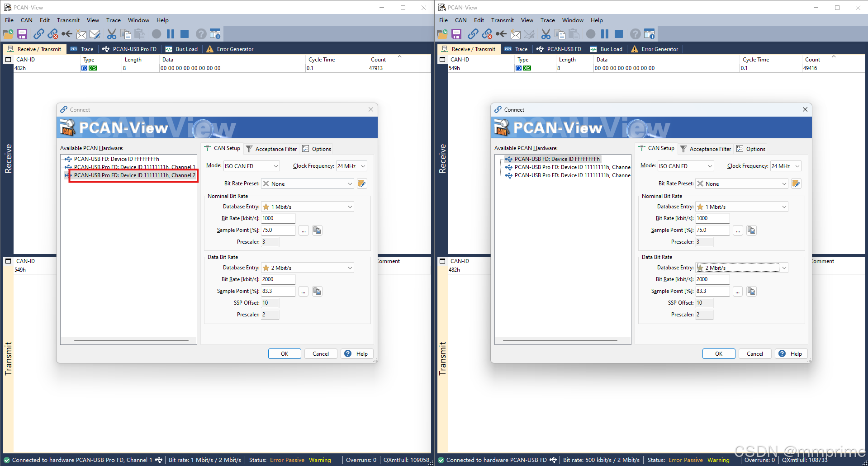
Task: Click the Bit Rate Preset edit icon in right dialog
Action: (796, 184)
